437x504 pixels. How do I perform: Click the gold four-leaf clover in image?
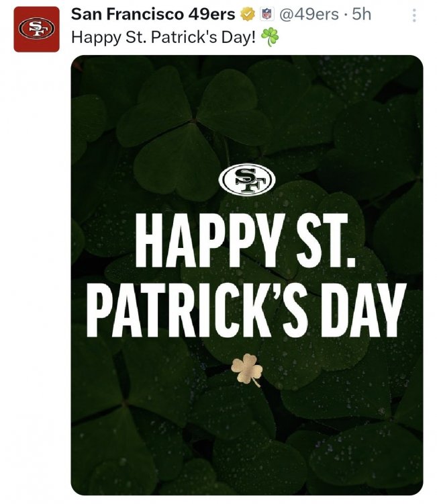(x=247, y=370)
